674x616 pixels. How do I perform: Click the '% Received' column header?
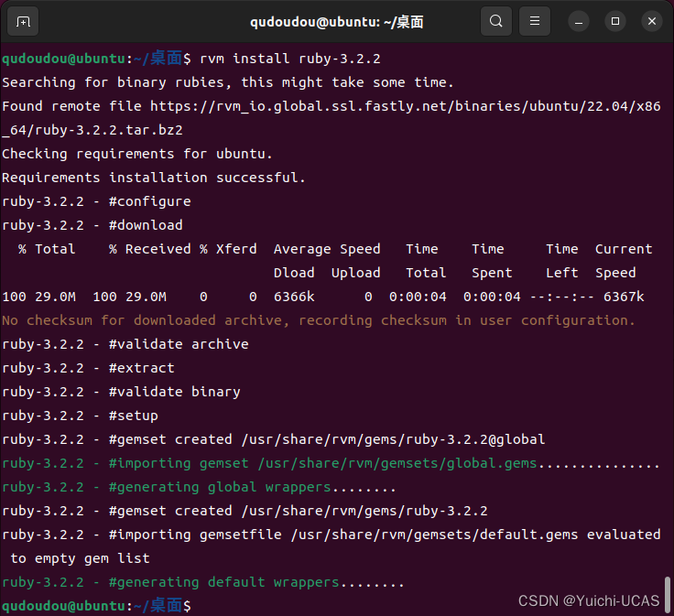(x=149, y=249)
